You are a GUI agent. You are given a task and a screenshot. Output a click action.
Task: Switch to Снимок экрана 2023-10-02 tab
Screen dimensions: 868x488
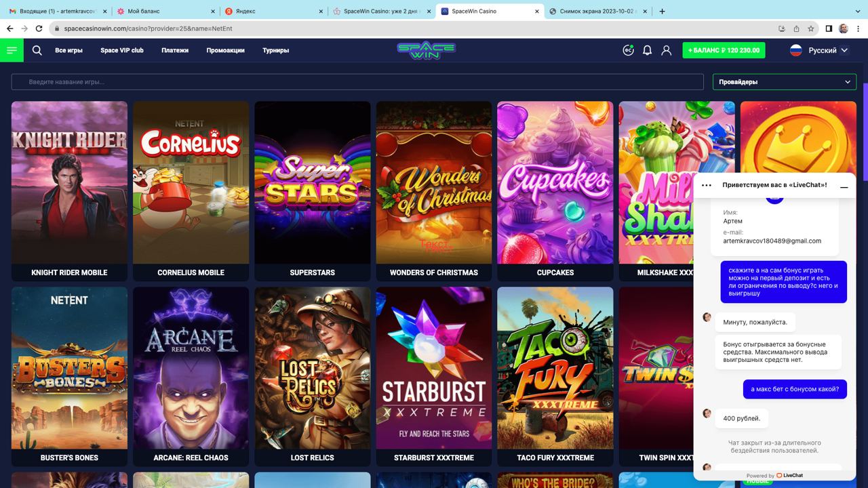click(597, 11)
